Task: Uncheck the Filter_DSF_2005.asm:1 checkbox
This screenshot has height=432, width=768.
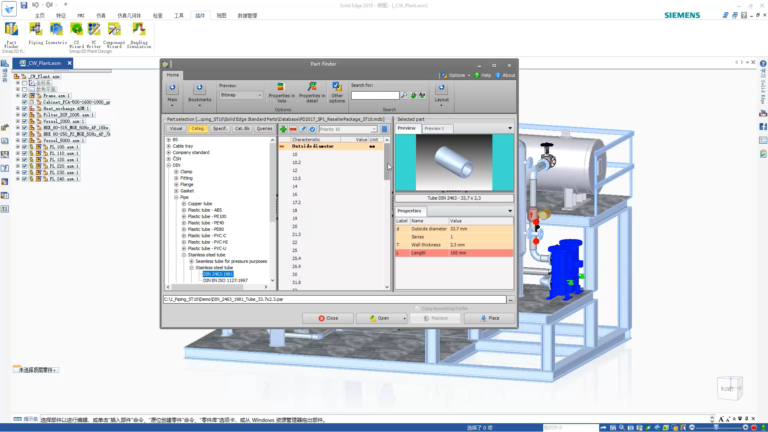Action: click(x=24, y=115)
